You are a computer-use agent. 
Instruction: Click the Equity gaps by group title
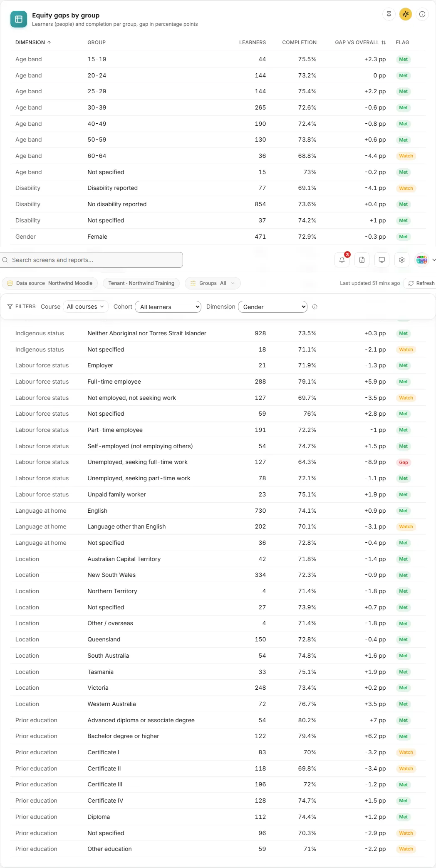pyautogui.click(x=66, y=15)
